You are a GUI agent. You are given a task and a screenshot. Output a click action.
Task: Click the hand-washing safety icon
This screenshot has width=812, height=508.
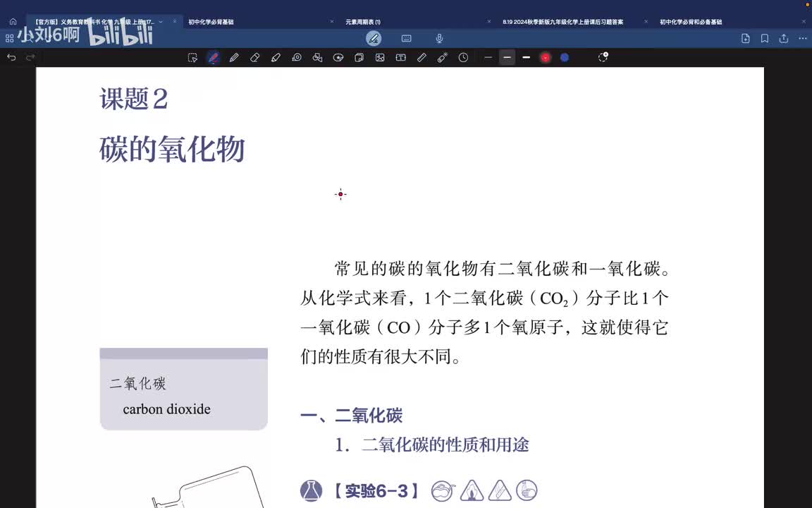(527, 490)
